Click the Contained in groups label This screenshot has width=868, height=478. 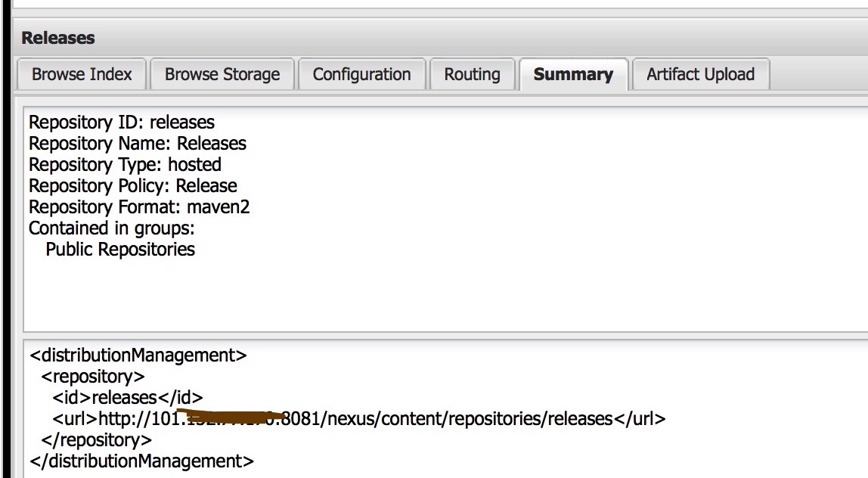coord(112,228)
